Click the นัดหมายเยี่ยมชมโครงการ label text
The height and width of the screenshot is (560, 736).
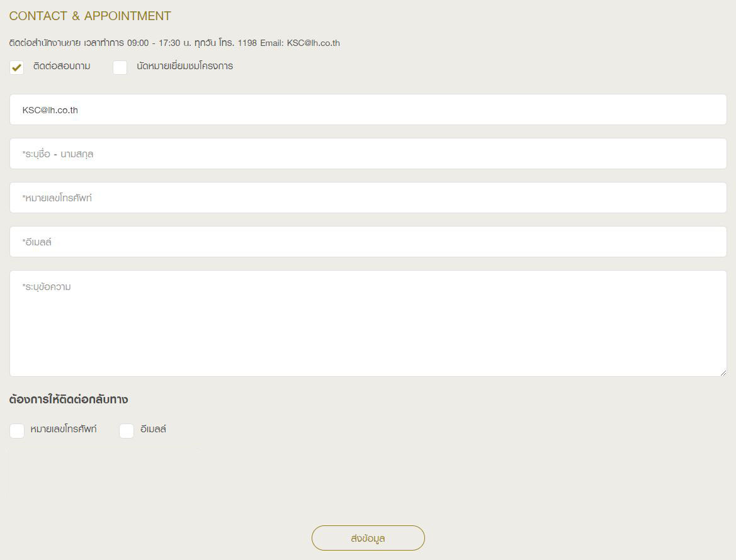tap(184, 66)
